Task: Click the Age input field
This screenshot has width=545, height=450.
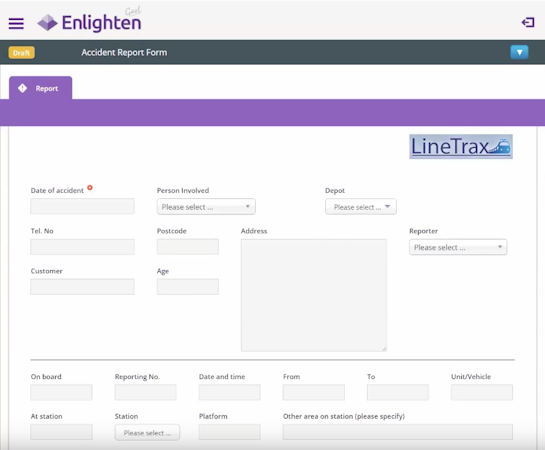Action: tap(188, 287)
